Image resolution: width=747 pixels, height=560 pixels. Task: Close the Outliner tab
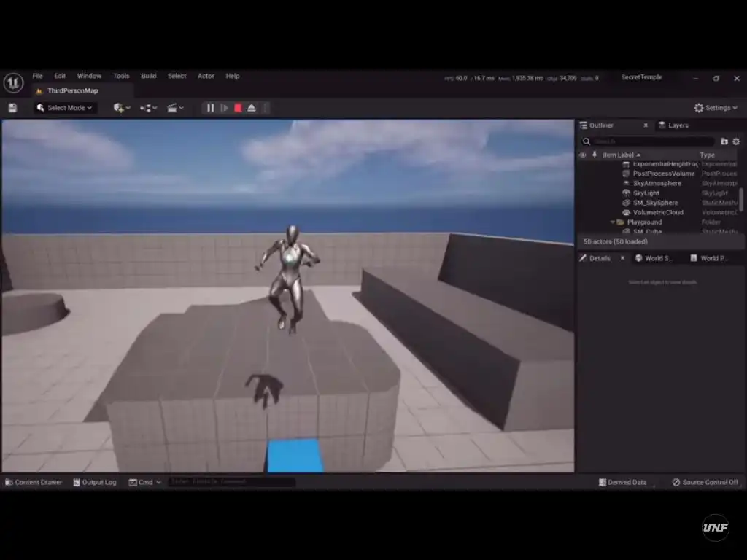(646, 125)
